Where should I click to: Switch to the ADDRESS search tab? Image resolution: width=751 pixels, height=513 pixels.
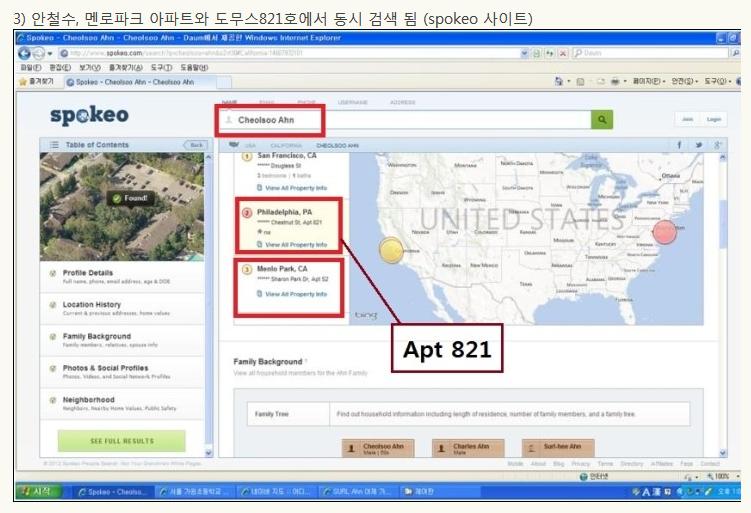pos(402,102)
